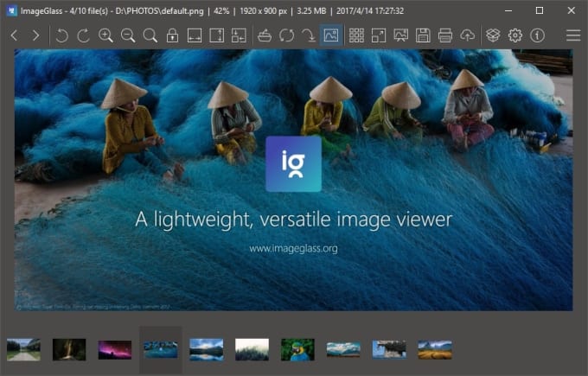Rotate image clockwise
This screenshot has width=588, height=376.
point(84,35)
